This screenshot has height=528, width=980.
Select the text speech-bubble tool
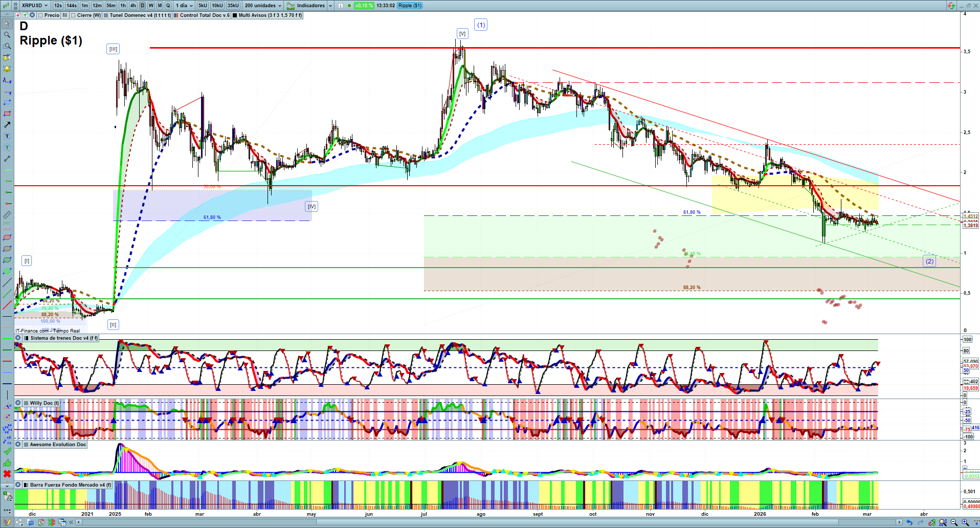click(x=7, y=147)
